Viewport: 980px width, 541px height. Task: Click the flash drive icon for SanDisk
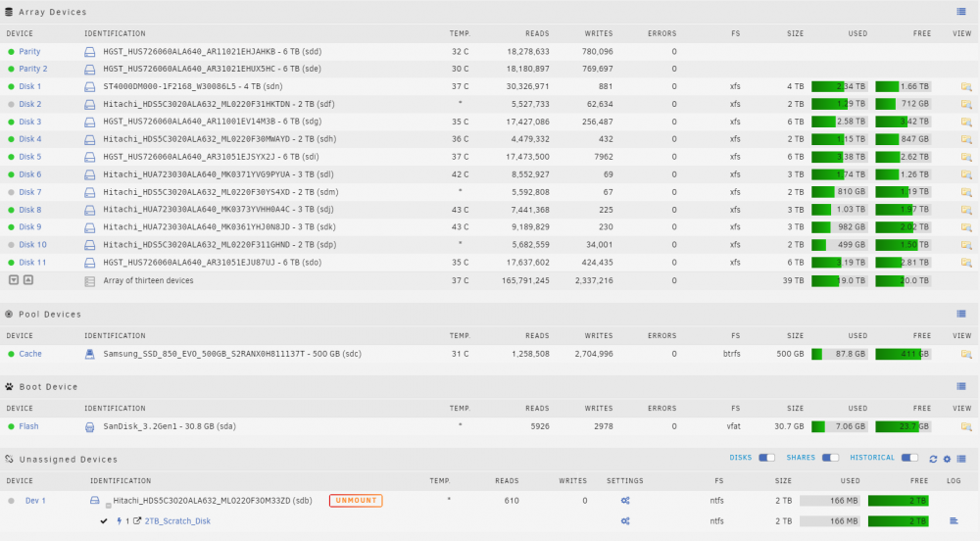90,427
